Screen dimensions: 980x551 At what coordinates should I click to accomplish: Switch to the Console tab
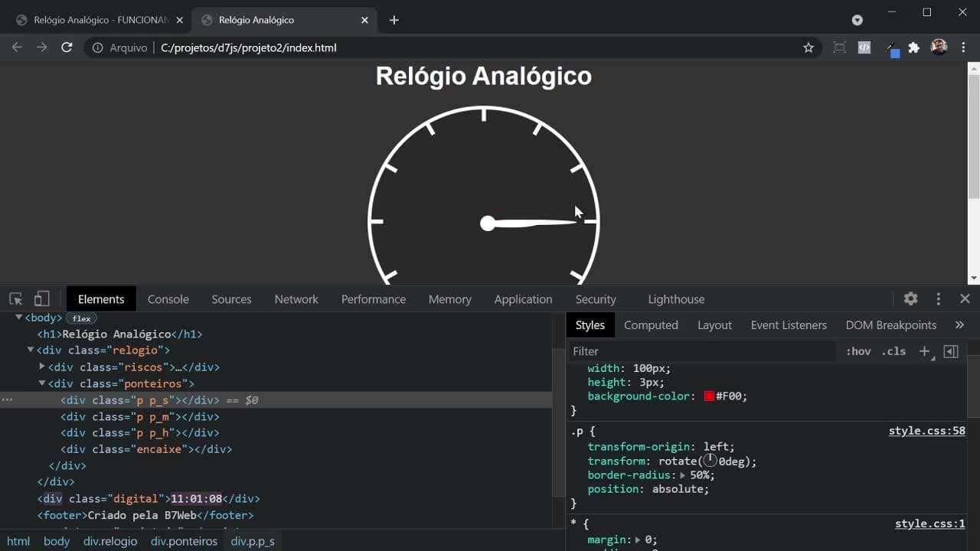tap(168, 299)
